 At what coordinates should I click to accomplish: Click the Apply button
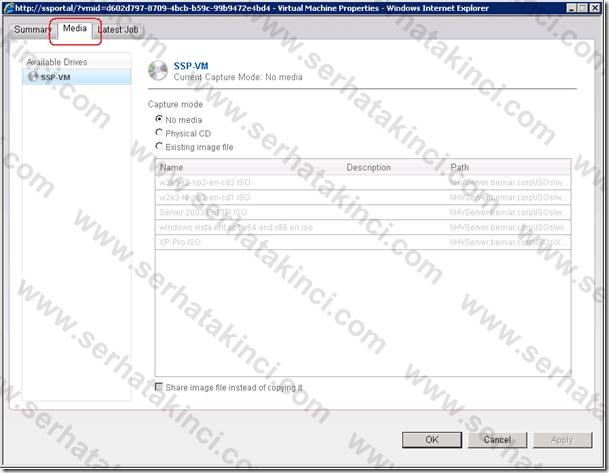(562, 440)
